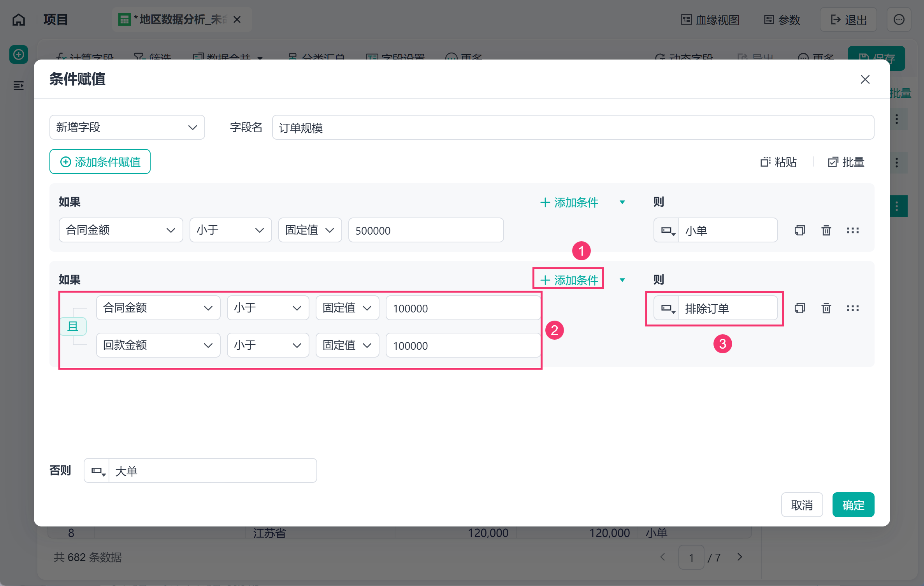Add condition to the 小单 rule
This screenshot has width=924, height=586.
tap(569, 202)
